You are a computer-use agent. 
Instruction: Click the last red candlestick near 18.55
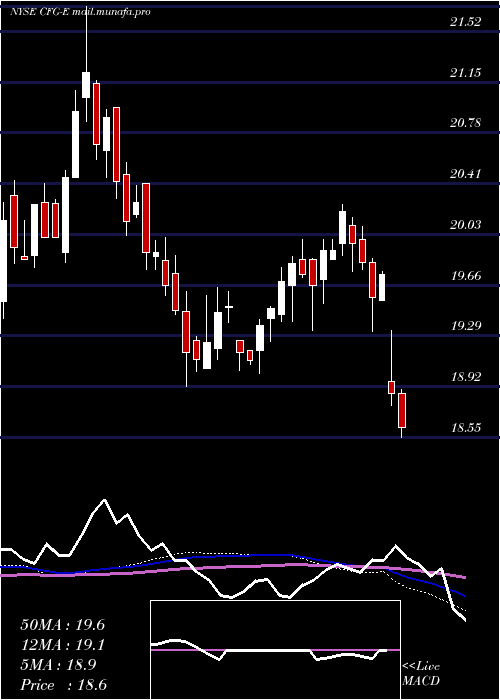tap(402, 410)
